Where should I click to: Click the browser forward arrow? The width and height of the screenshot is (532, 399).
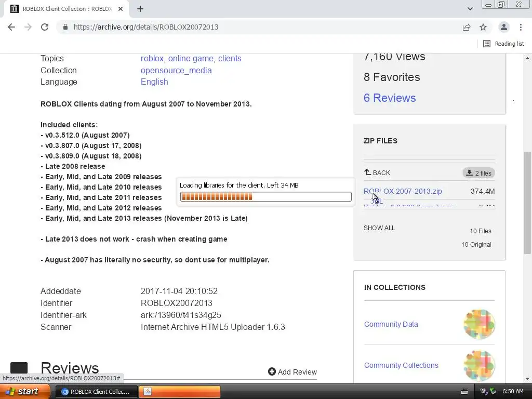[28, 27]
